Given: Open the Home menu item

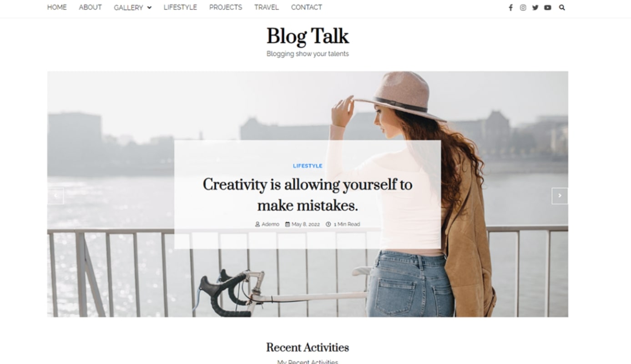Looking at the screenshot, I should (x=57, y=7).
